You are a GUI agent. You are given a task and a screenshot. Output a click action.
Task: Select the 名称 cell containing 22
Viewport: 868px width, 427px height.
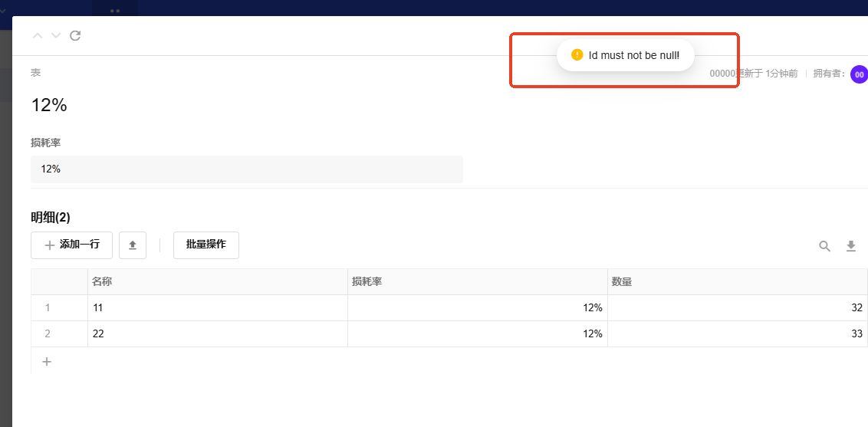click(x=218, y=334)
